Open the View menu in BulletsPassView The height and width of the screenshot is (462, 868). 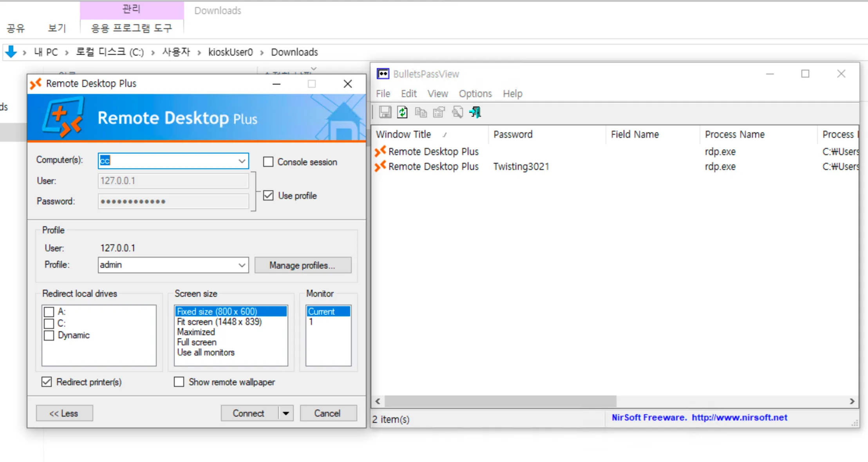pyautogui.click(x=438, y=94)
